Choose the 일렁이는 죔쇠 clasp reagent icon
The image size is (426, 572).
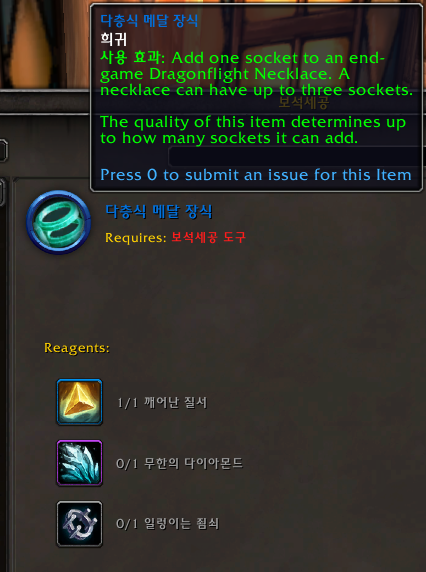[80, 524]
